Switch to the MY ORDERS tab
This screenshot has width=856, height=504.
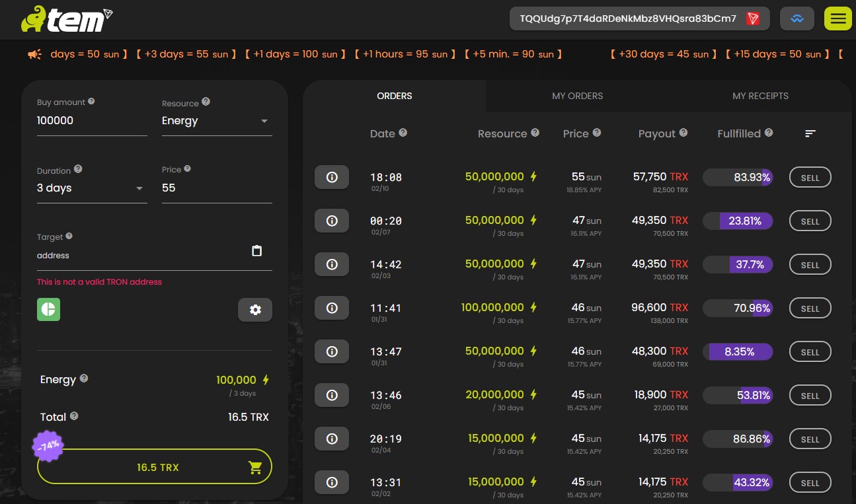point(578,96)
